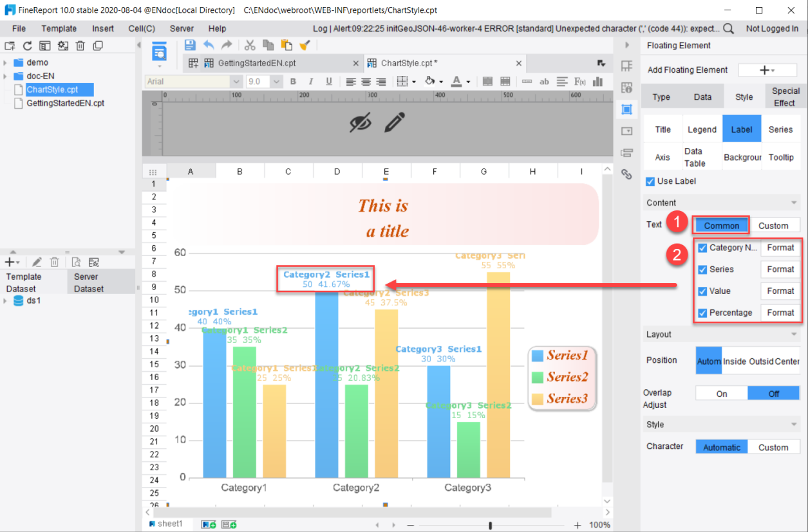Expand the demo folder
The width and height of the screenshot is (808, 532).
[x=5, y=63]
